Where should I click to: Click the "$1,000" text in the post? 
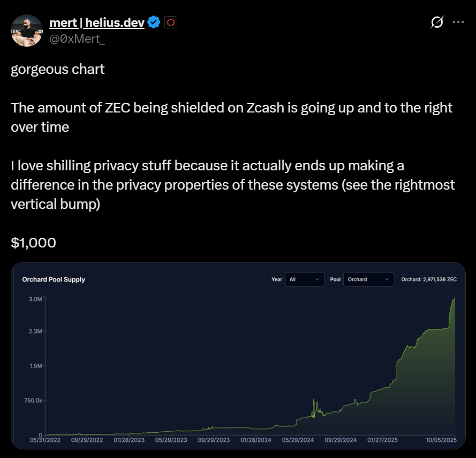(33, 243)
